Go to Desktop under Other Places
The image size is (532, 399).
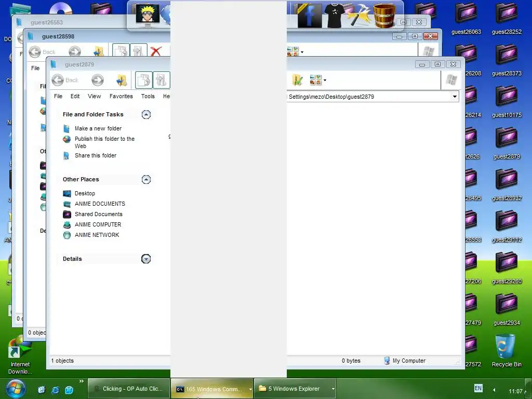pyautogui.click(x=85, y=193)
